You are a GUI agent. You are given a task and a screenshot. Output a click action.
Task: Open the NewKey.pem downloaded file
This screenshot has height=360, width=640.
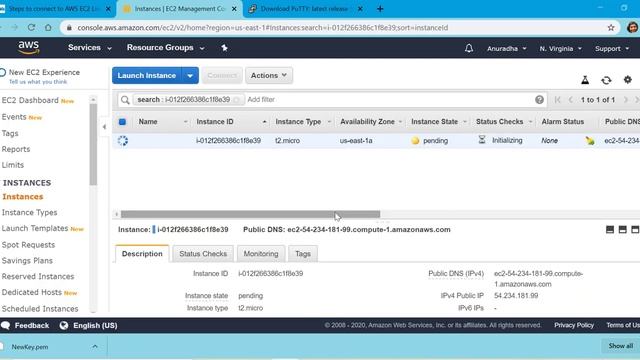pyautogui.click(x=30, y=347)
